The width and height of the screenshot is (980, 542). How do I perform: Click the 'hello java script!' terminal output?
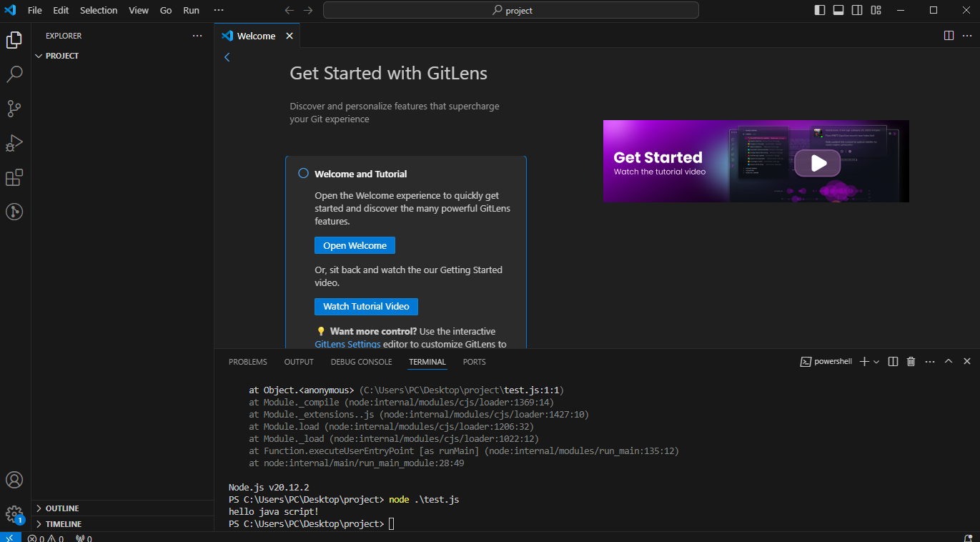274,512
